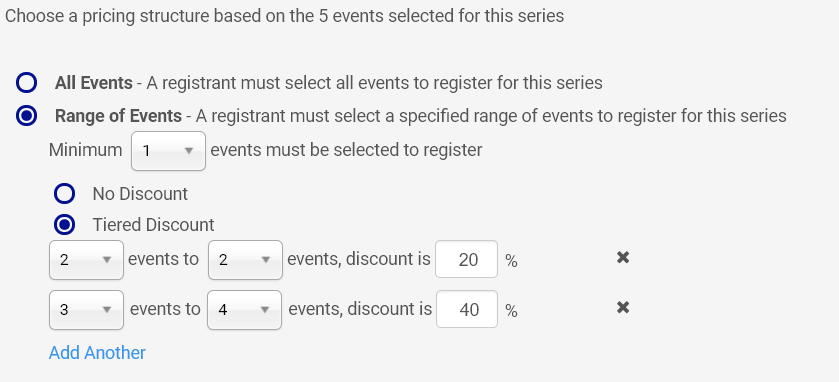Screen dimensions: 839x382
Task: Add Another discount tier
Action: pyautogui.click(x=97, y=353)
